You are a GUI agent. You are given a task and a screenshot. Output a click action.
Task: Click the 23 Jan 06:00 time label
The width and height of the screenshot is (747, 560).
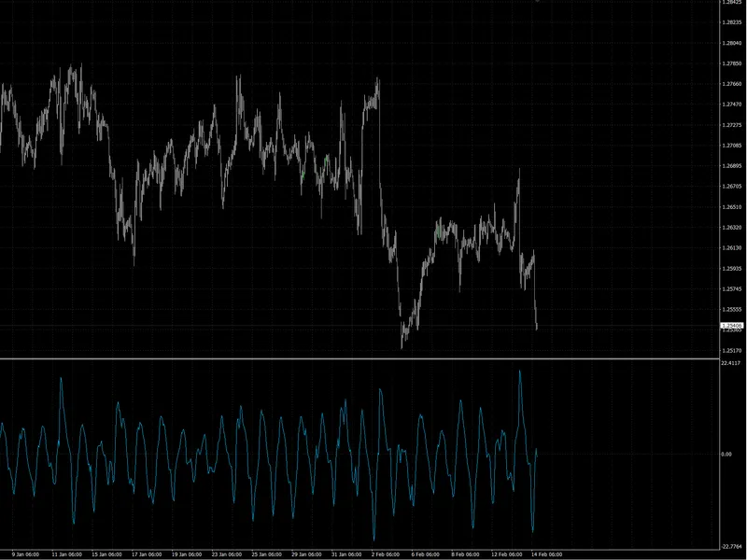coord(227,554)
